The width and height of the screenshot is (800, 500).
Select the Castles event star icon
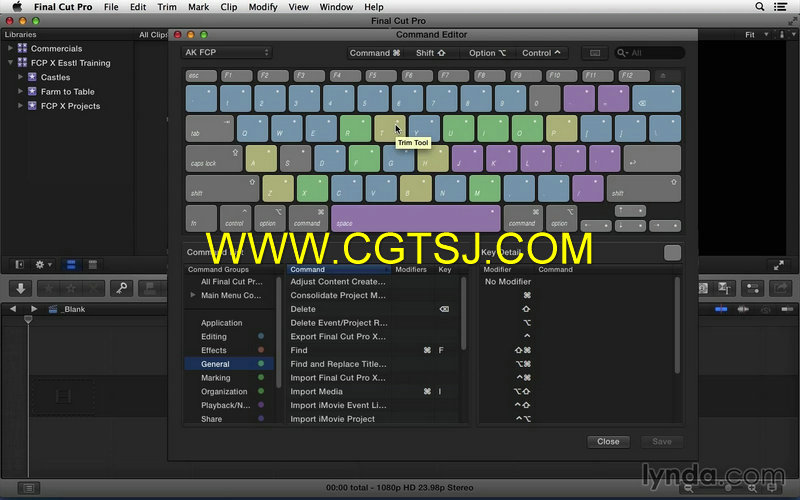tap(32, 77)
